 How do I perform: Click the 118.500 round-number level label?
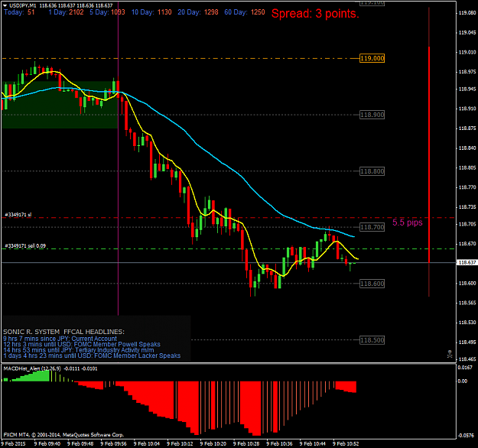click(372, 340)
